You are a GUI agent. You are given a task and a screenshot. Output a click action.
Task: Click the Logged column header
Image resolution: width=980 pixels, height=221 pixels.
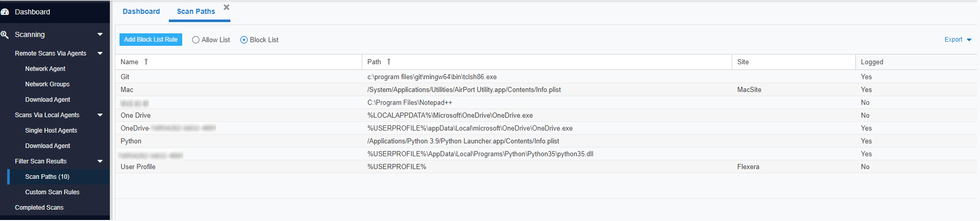872,62
